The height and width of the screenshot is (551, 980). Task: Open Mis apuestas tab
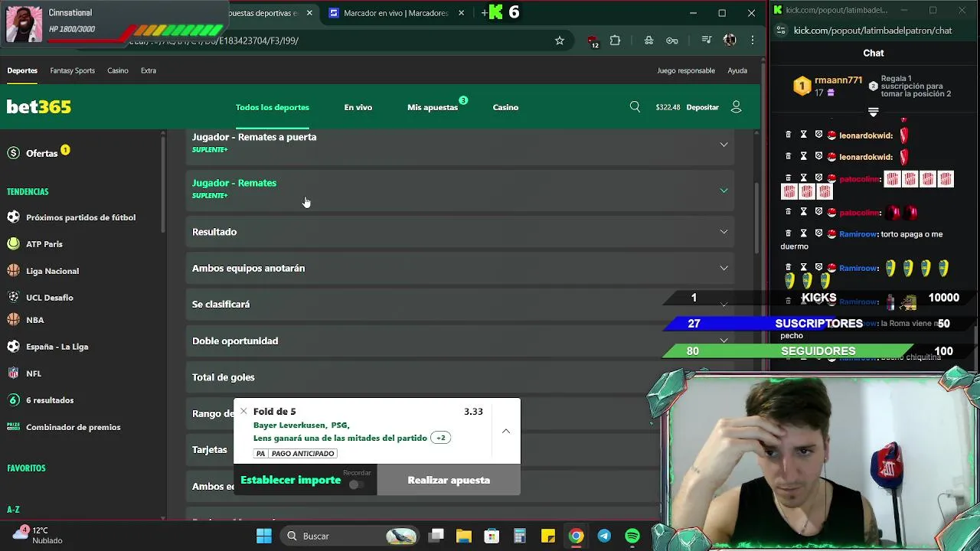click(x=433, y=107)
